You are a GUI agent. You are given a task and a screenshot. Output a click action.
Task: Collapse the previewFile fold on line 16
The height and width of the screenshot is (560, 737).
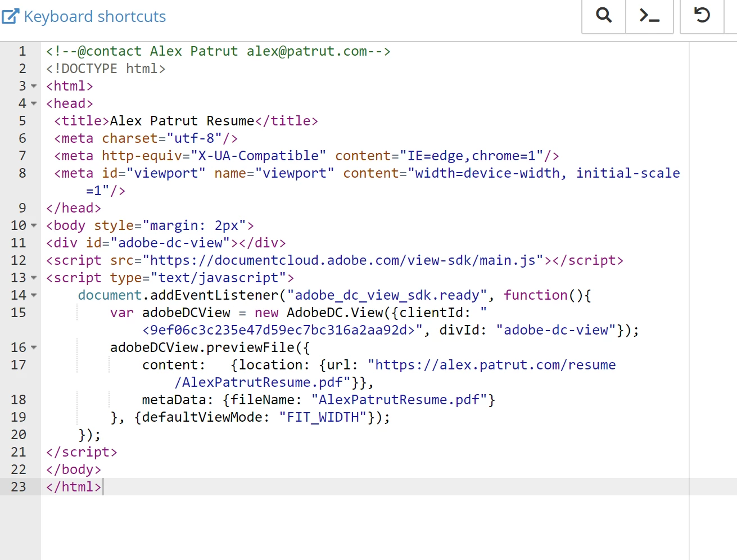click(x=34, y=347)
